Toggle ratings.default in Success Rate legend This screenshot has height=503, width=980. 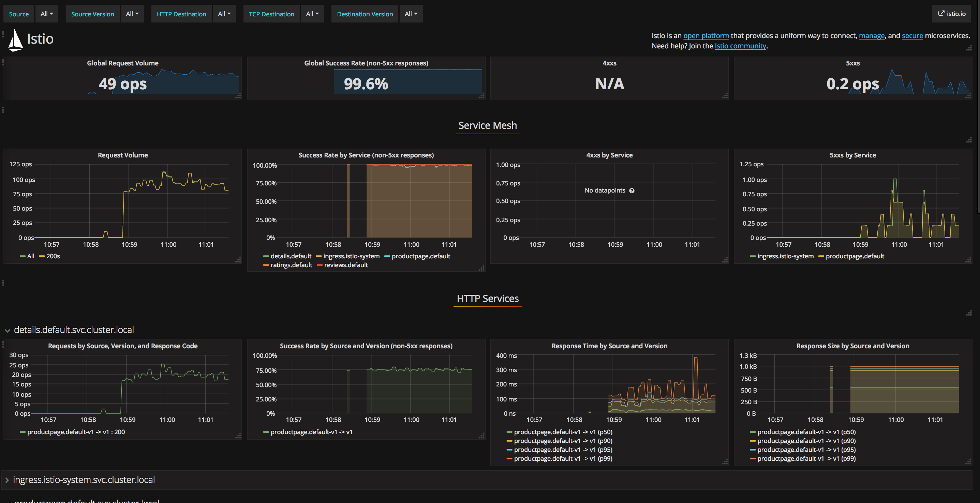coord(292,265)
